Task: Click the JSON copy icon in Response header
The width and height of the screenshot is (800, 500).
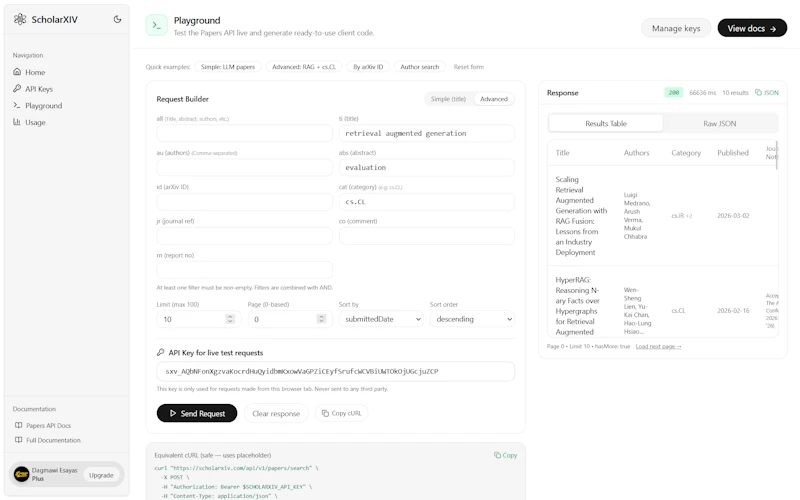Action: pyautogui.click(x=758, y=92)
